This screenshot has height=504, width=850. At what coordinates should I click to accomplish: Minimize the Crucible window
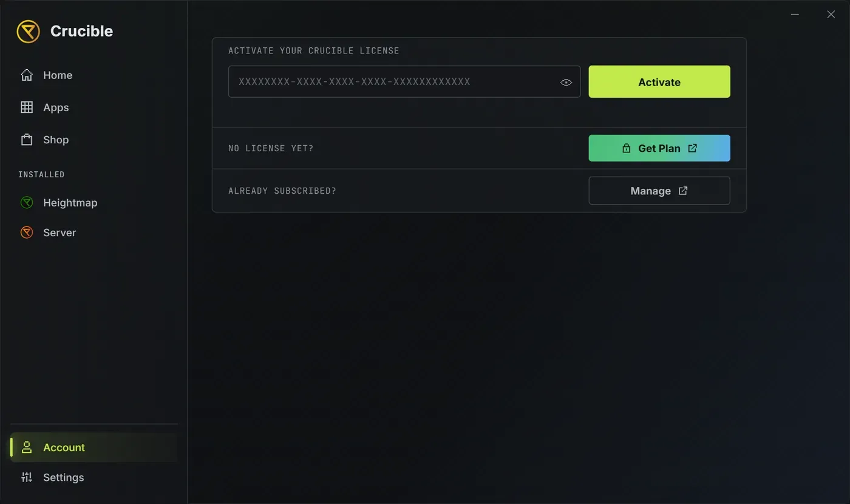pyautogui.click(x=795, y=14)
